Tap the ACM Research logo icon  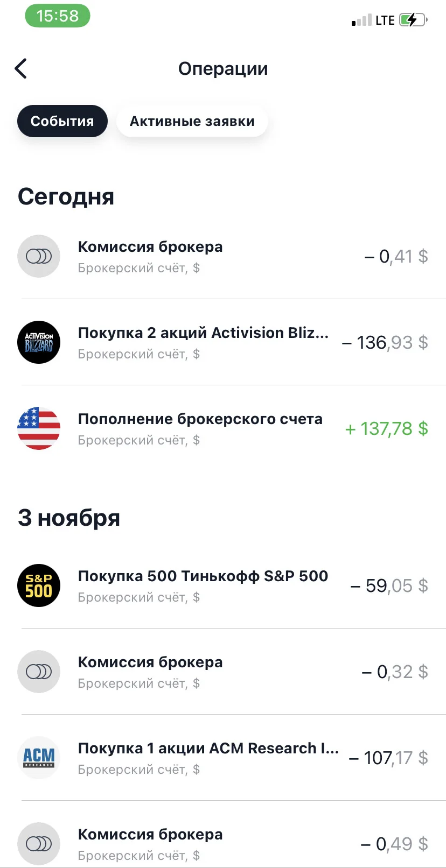(x=39, y=758)
